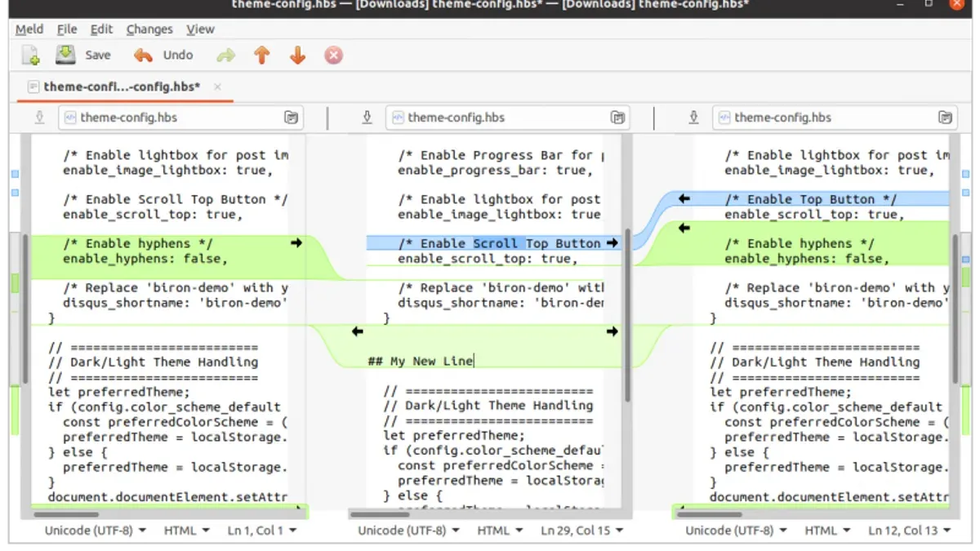
Task: Open left pane Ln 1, Col 1 dropdown
Action: point(262,531)
